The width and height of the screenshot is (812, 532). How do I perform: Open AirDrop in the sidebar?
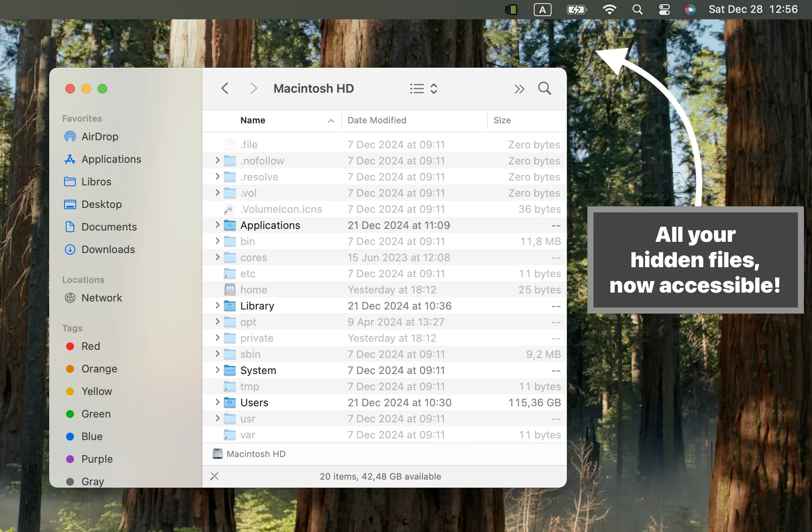point(100,137)
